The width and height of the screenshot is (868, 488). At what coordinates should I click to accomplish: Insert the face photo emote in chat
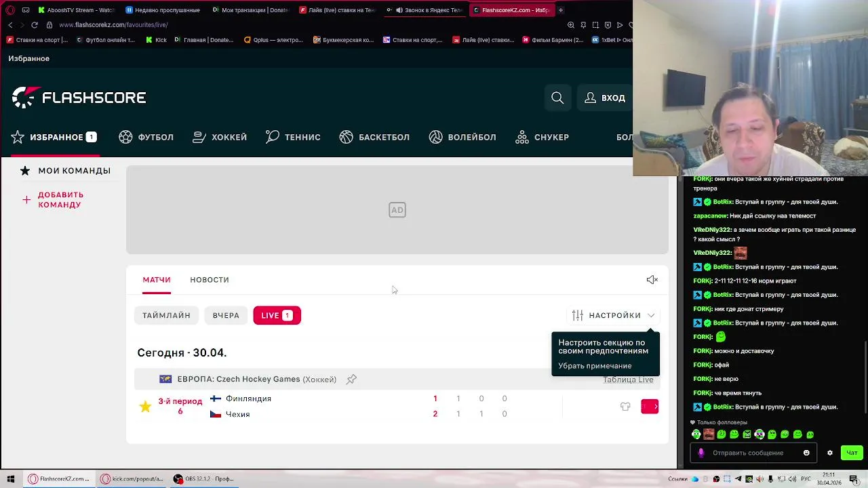click(709, 434)
